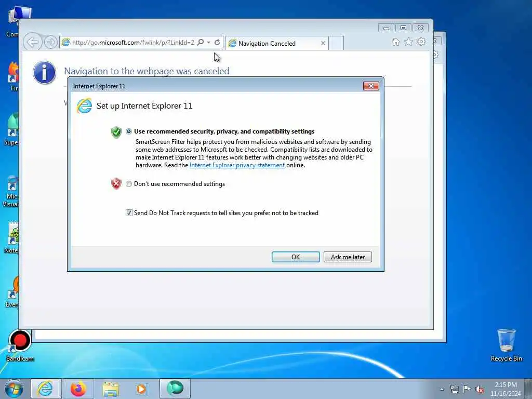532x399 pixels.
Task: Click the Action Center flag icon
Action: click(467, 389)
